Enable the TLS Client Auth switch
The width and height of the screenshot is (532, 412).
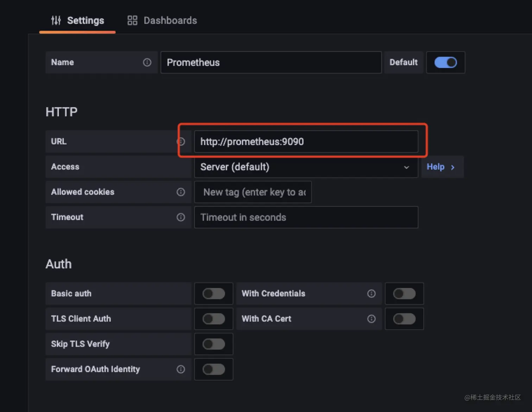pyautogui.click(x=214, y=319)
